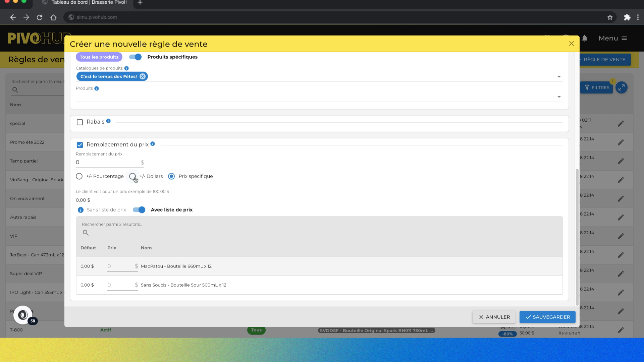Click the browser extensions puzzle icon
The width and height of the screenshot is (644, 362).
coord(627,17)
